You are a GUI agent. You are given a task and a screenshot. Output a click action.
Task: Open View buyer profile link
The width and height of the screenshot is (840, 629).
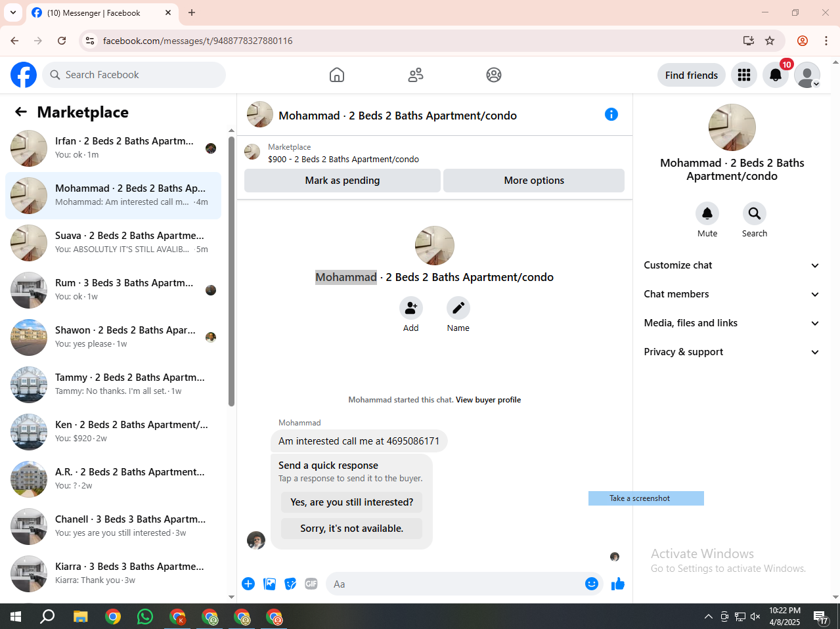pos(488,400)
